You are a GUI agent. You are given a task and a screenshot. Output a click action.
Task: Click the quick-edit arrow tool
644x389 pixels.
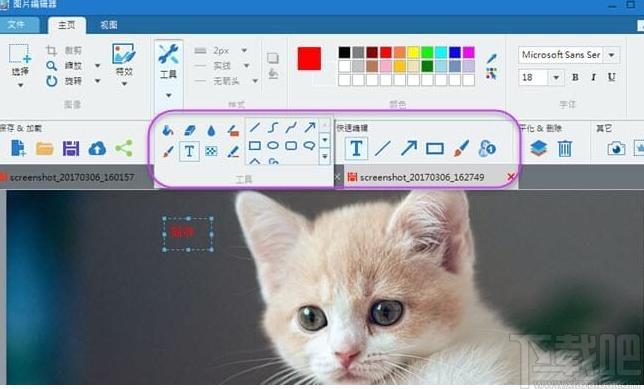pyautogui.click(x=408, y=148)
